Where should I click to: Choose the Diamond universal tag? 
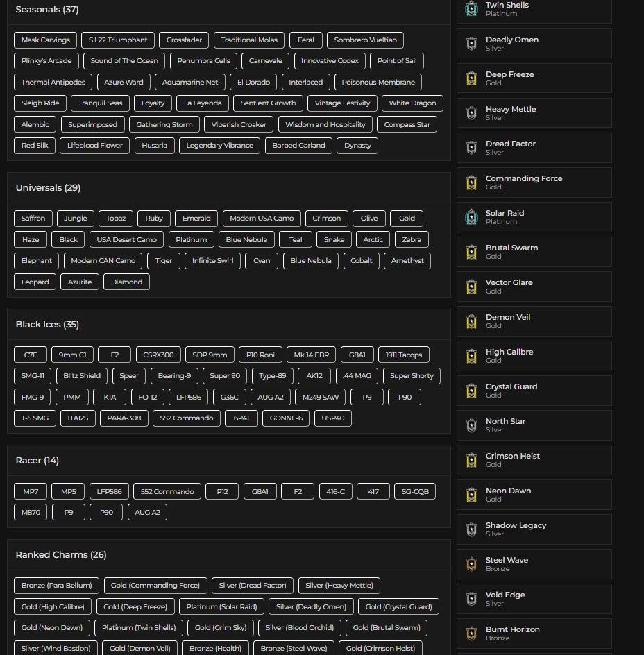pos(126,282)
